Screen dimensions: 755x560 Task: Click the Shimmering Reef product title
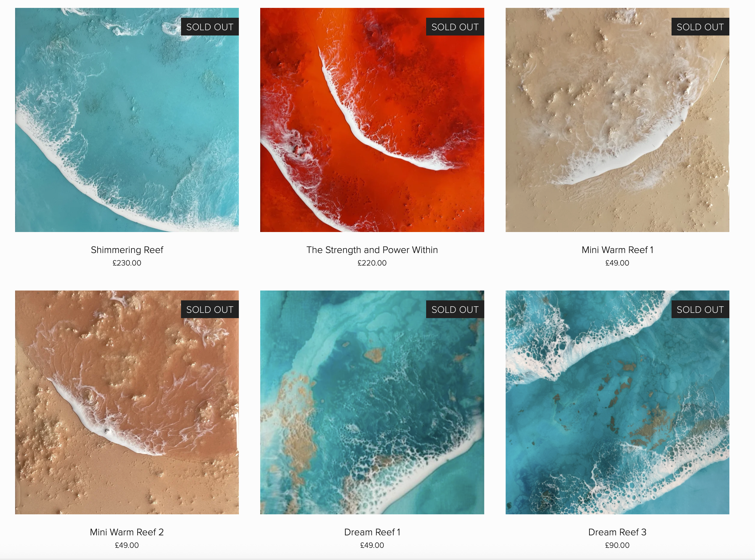pos(127,250)
